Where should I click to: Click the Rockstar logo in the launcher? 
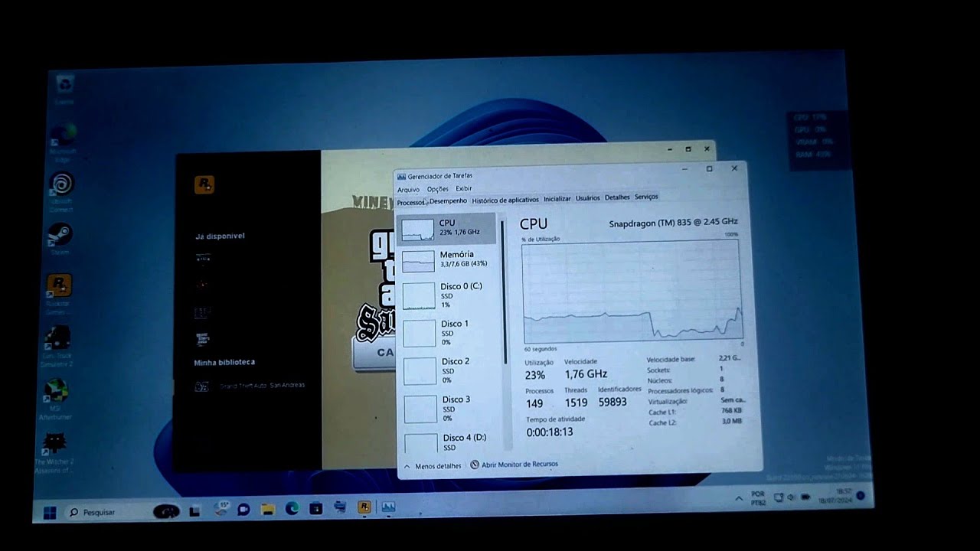coord(204,184)
